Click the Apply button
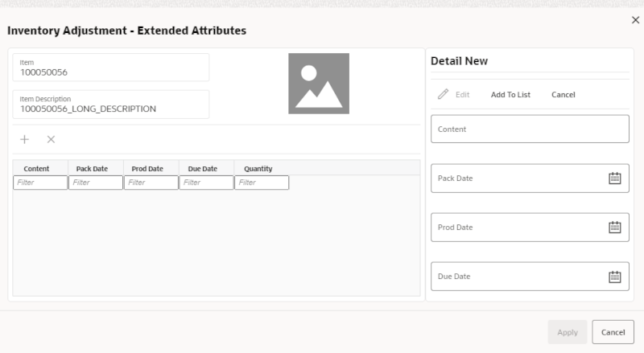This screenshot has height=353, width=644. tap(568, 332)
